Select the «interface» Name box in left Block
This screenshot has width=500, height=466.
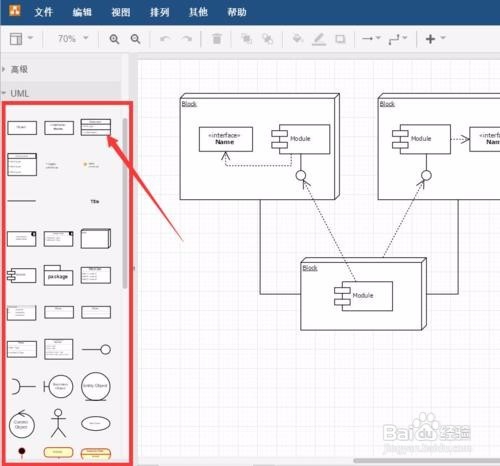click(226, 139)
